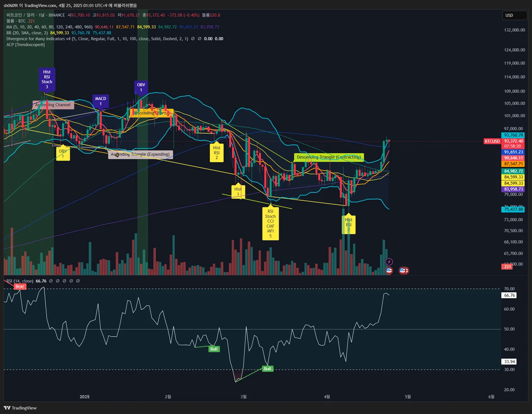Click last null-value symbol in RSI legend
The height and width of the screenshot is (414, 532).
[x=78, y=281]
